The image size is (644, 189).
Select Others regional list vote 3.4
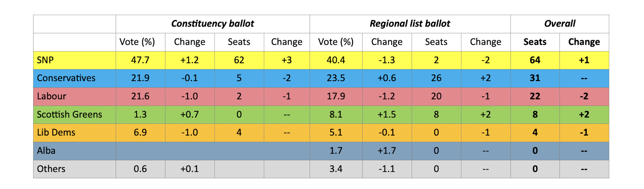[336, 169]
